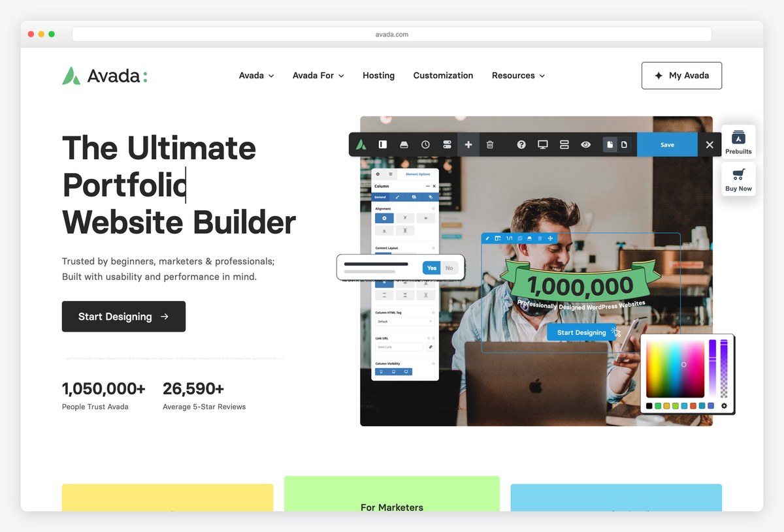Select the bottom Alignment option
Screen dimensions: 784x532
click(384, 230)
